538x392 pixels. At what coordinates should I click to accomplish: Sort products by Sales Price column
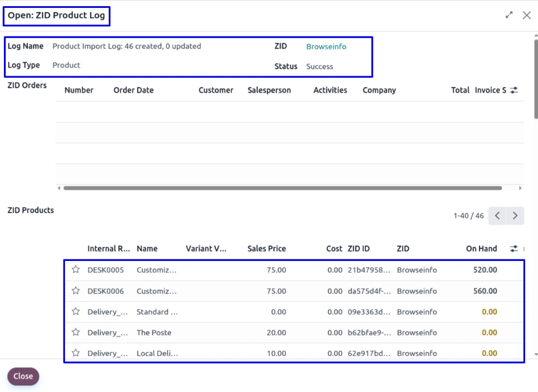(267, 249)
